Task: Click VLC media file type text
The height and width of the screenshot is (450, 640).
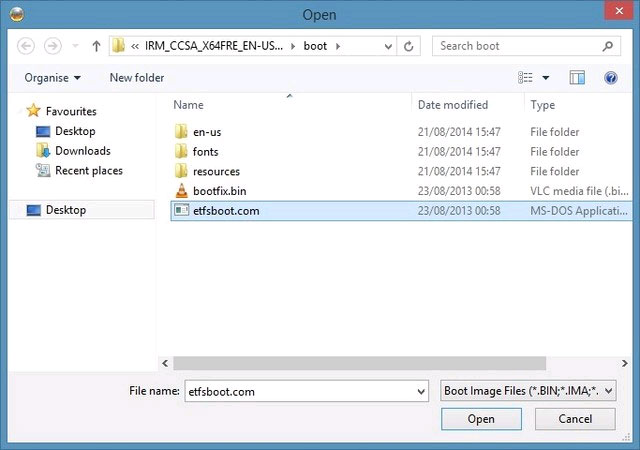Action: coord(579,191)
